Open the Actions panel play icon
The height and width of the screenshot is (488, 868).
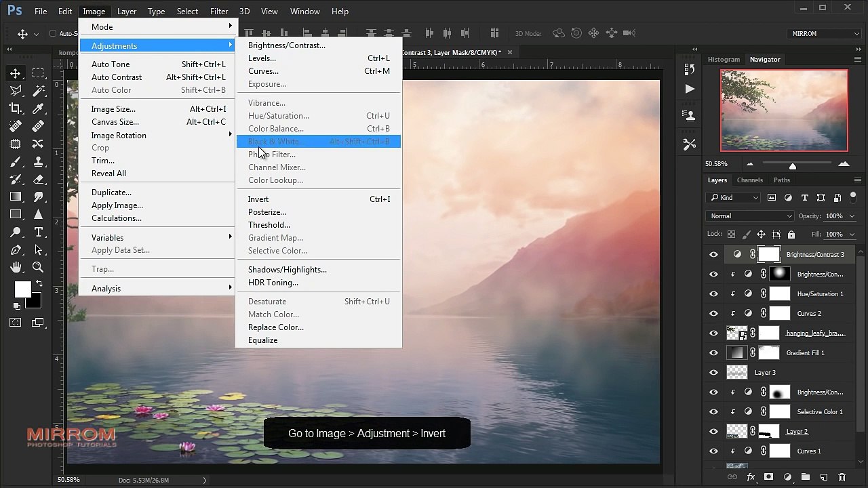coord(690,89)
